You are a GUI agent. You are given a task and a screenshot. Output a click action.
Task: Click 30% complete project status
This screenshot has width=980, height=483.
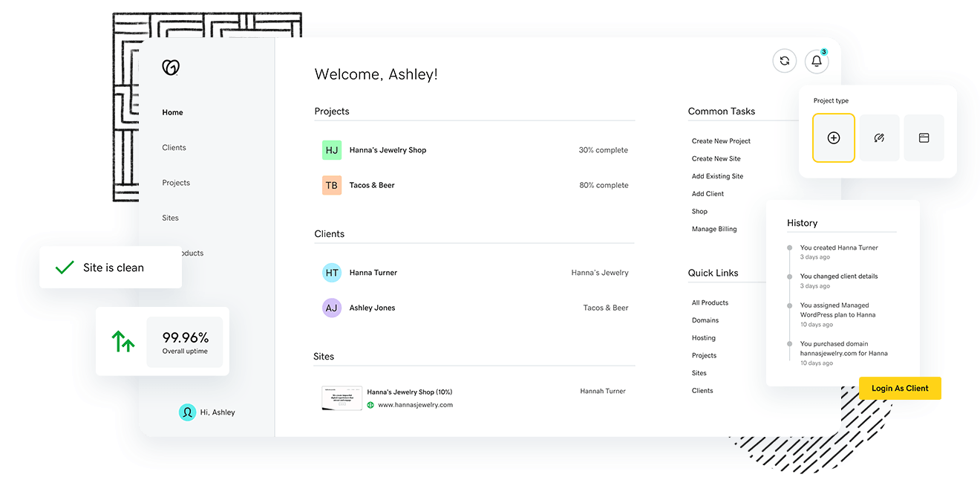click(604, 150)
